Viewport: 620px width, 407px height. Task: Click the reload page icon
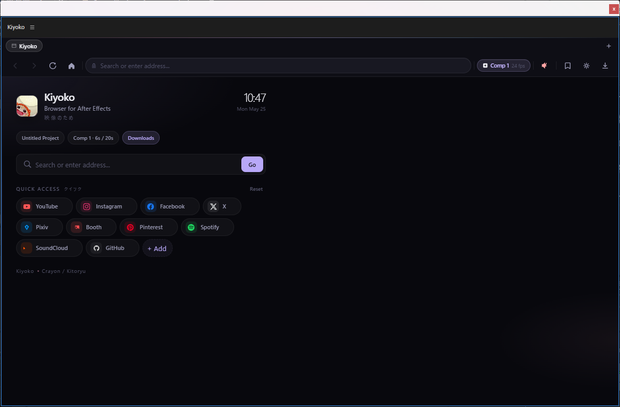pos(53,66)
